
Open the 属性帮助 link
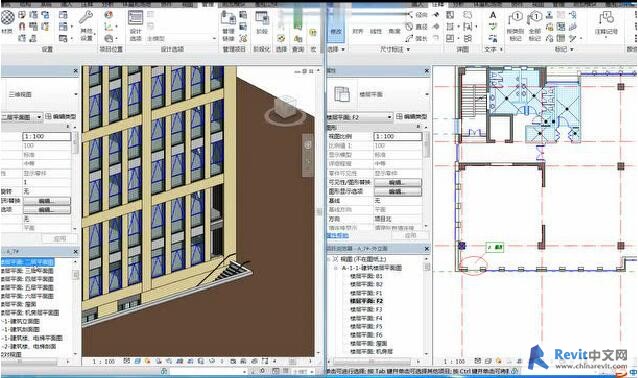click(x=337, y=236)
